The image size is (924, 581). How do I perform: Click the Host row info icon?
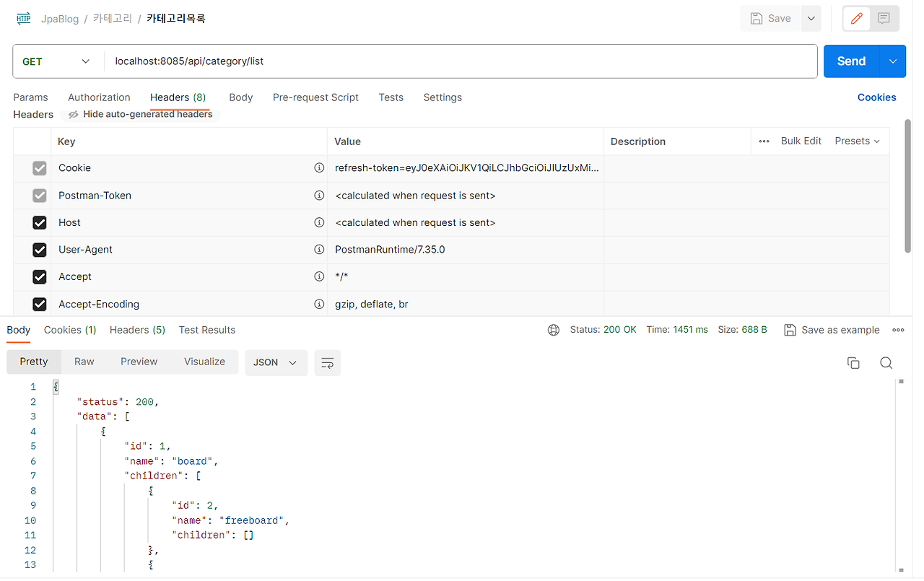coord(319,222)
